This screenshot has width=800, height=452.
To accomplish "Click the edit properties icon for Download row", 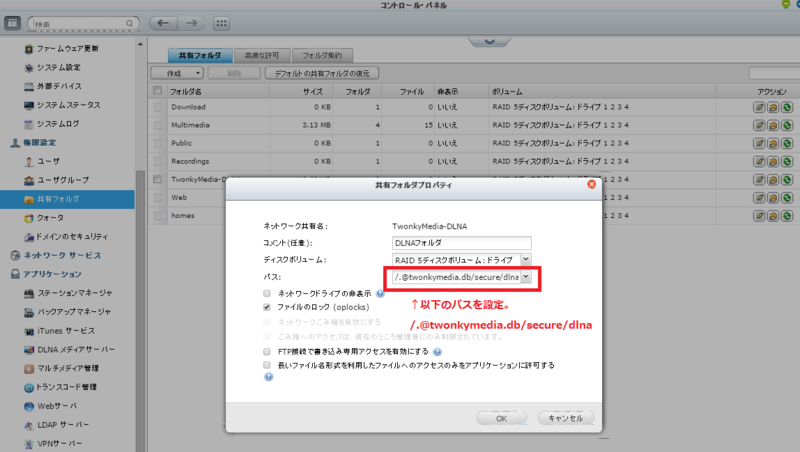I will pyautogui.click(x=759, y=107).
